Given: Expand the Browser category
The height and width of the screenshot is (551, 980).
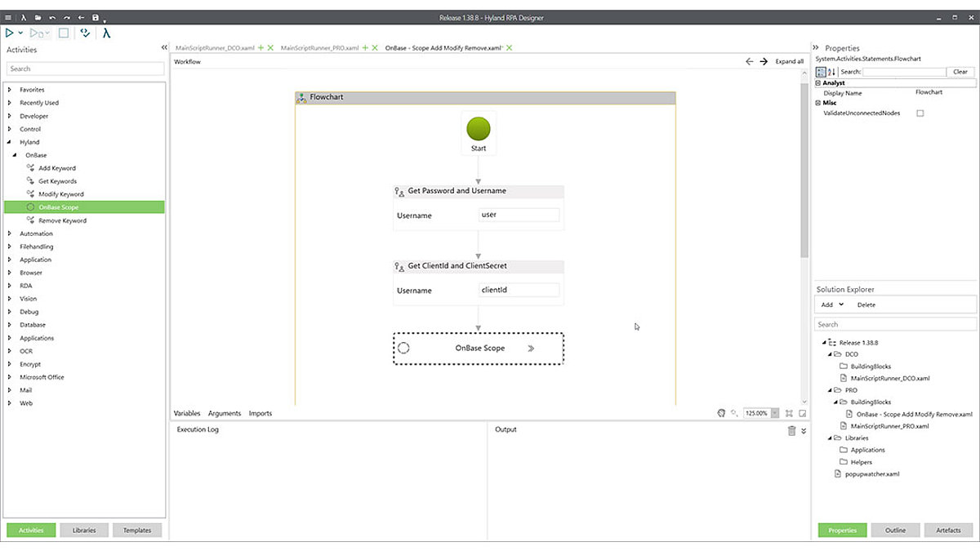Looking at the screenshot, I should pos(10,273).
